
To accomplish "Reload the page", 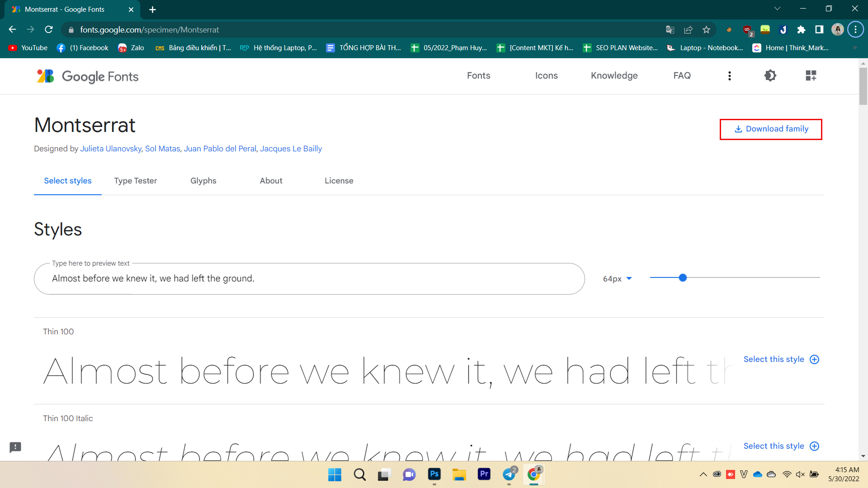I will pyautogui.click(x=49, y=30).
